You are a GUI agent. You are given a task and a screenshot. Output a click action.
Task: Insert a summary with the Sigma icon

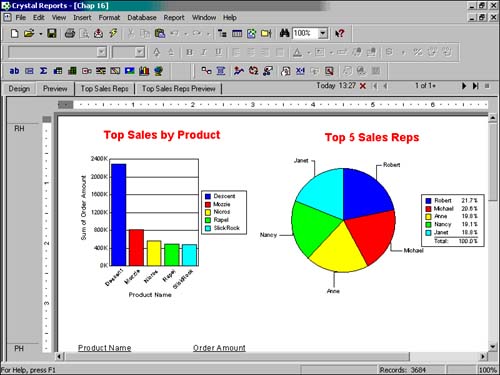click(43, 71)
